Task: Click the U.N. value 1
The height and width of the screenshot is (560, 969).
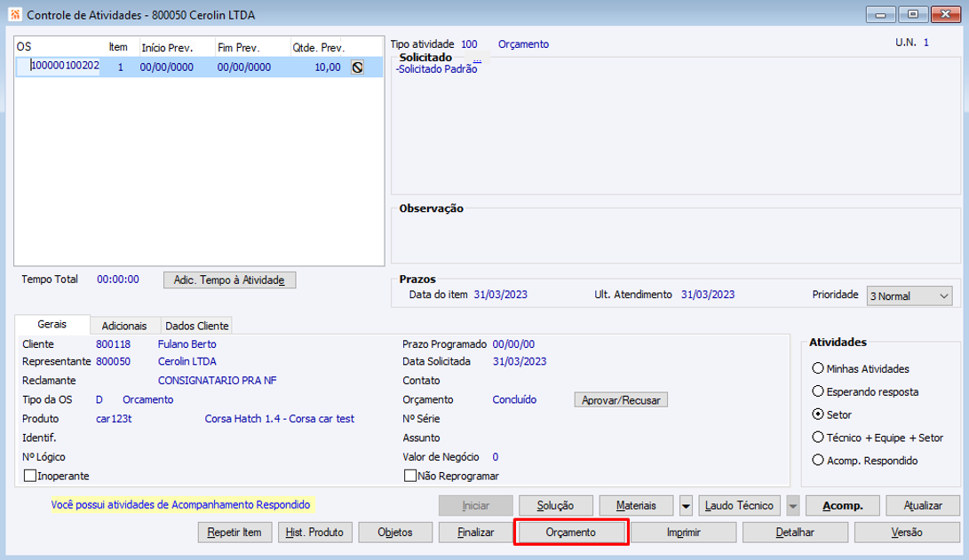Action: tap(925, 43)
